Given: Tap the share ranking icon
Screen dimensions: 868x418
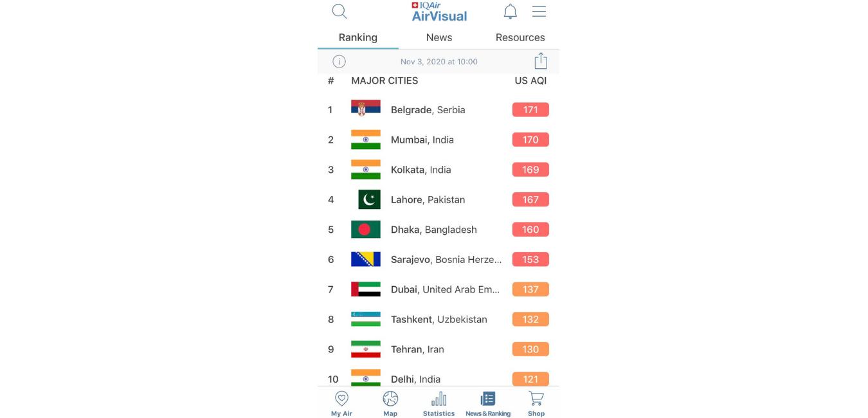Looking at the screenshot, I should 541,61.
